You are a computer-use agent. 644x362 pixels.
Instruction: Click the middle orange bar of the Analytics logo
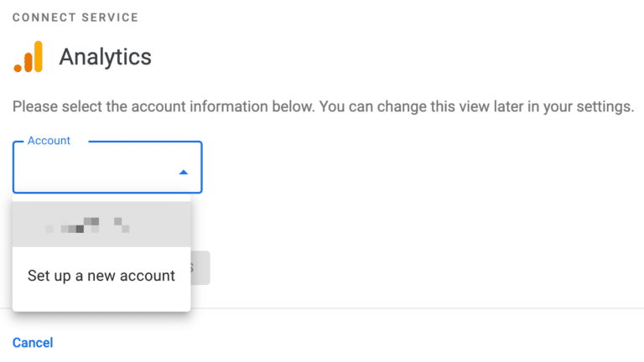(x=28, y=61)
